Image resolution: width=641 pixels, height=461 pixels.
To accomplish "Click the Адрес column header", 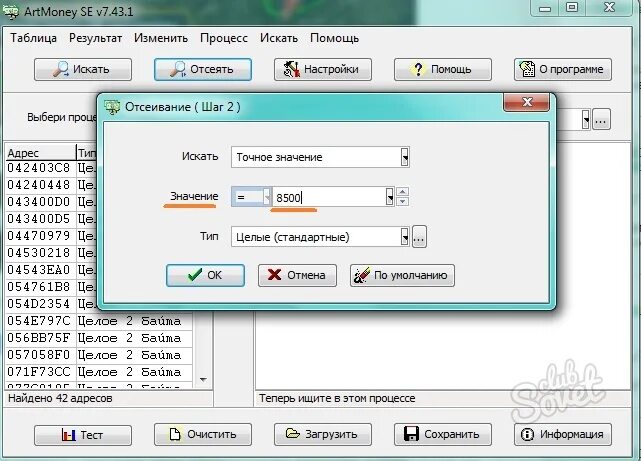I will tap(40, 152).
